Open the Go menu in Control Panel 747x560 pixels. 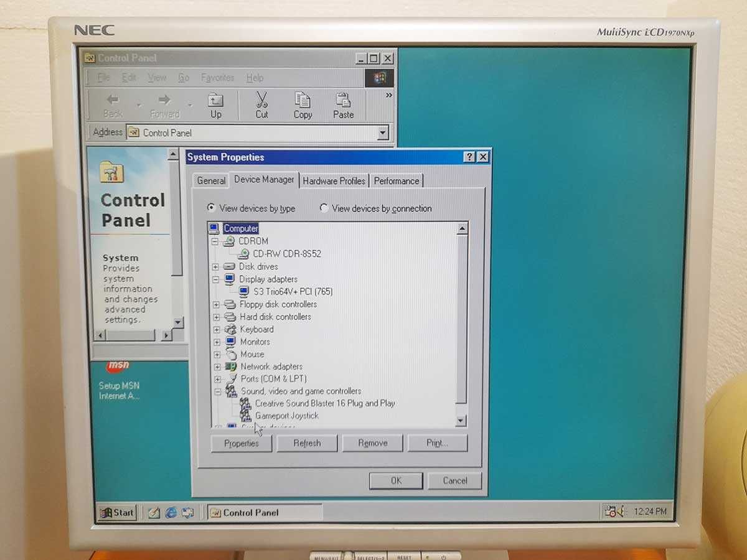click(184, 78)
